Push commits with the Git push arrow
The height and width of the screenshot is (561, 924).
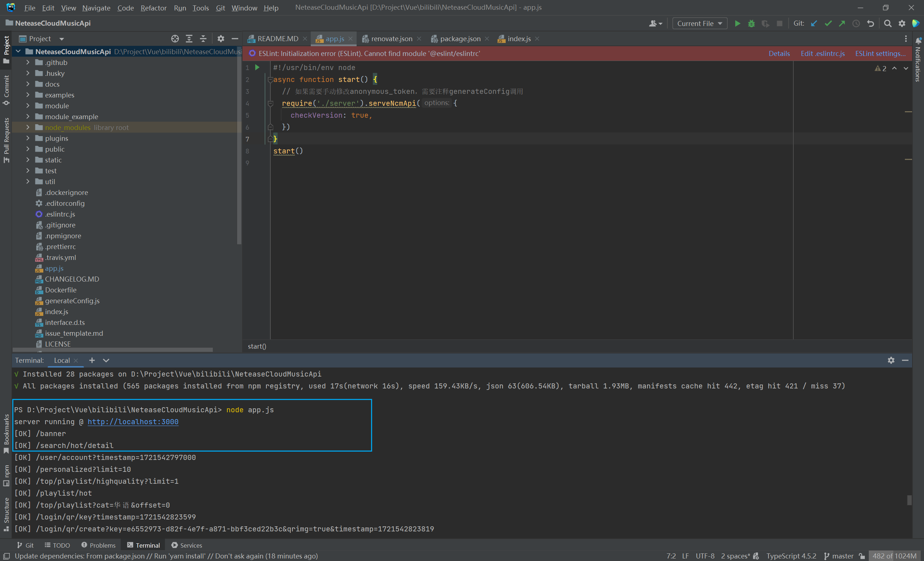[842, 23]
